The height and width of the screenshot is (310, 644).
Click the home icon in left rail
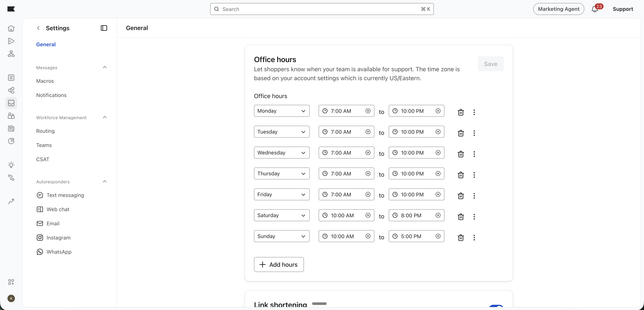pyautogui.click(x=11, y=28)
